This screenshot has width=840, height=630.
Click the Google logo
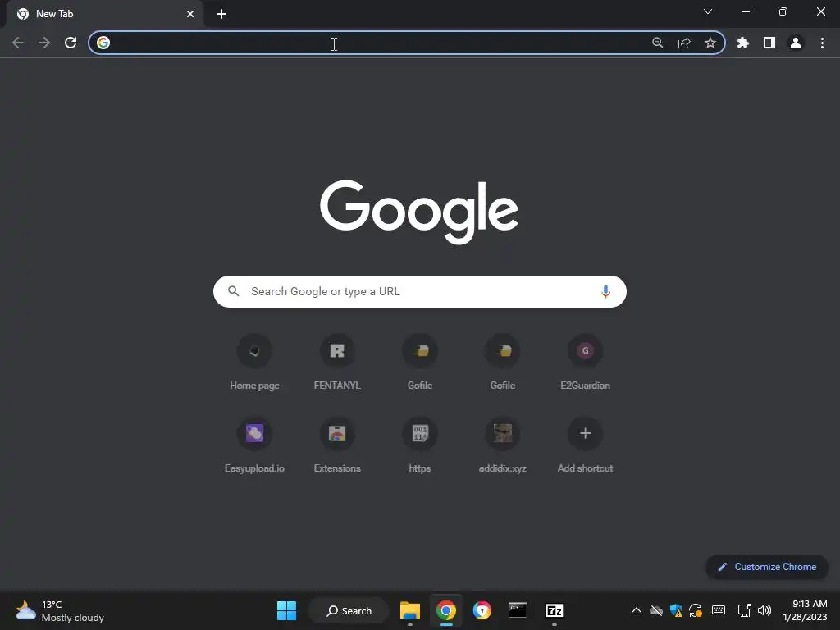coord(419,212)
